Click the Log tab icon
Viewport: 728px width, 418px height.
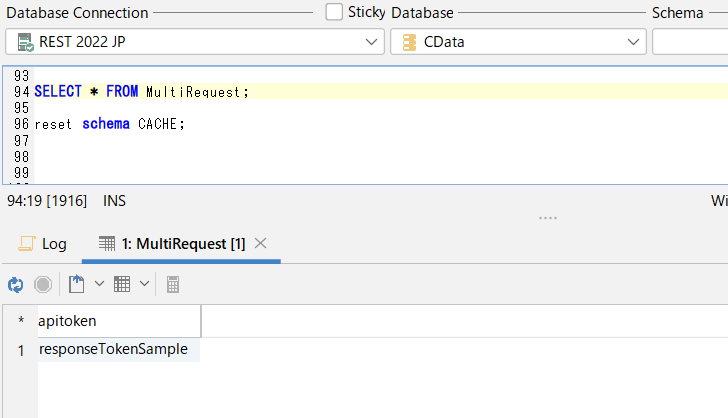(x=27, y=243)
